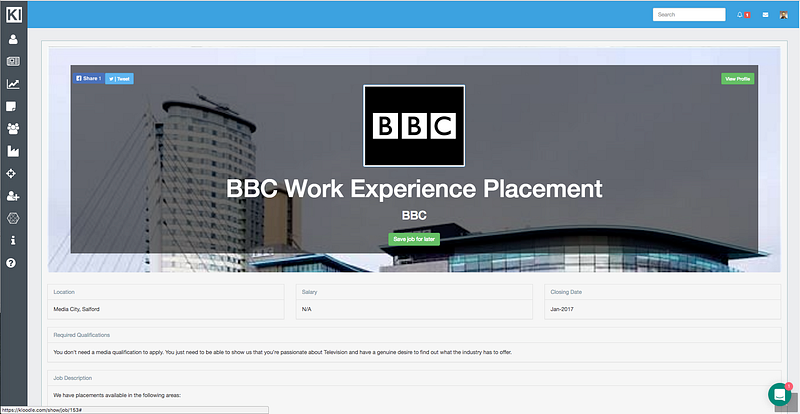The image size is (800, 414).
Task: Open the people group sidebar icon
Action: [x=13, y=129]
